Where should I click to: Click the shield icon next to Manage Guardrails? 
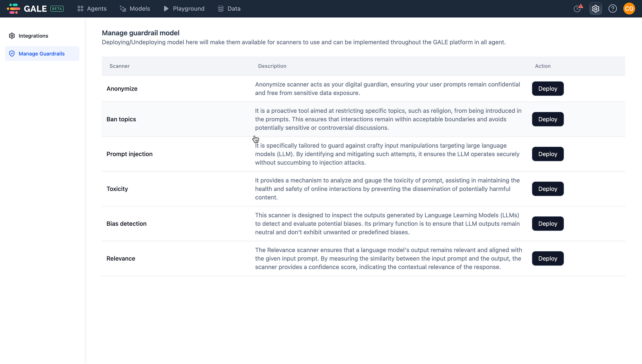click(12, 54)
